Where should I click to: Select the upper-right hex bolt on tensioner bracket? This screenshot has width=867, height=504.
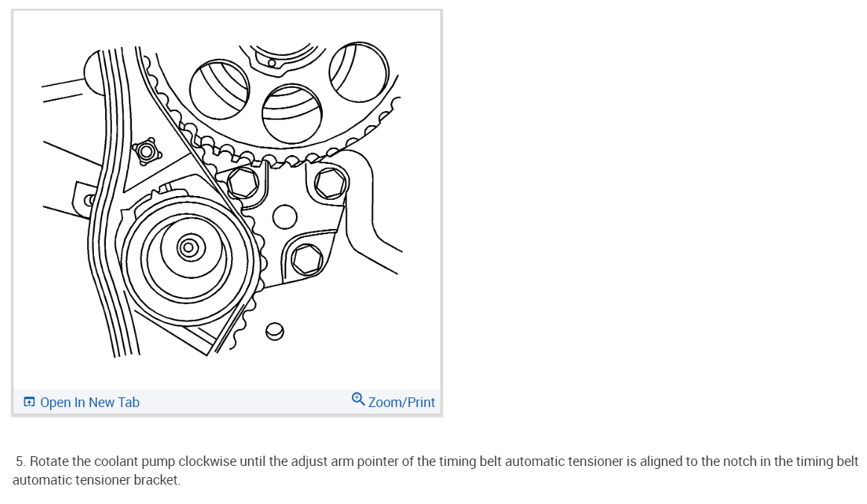(331, 183)
